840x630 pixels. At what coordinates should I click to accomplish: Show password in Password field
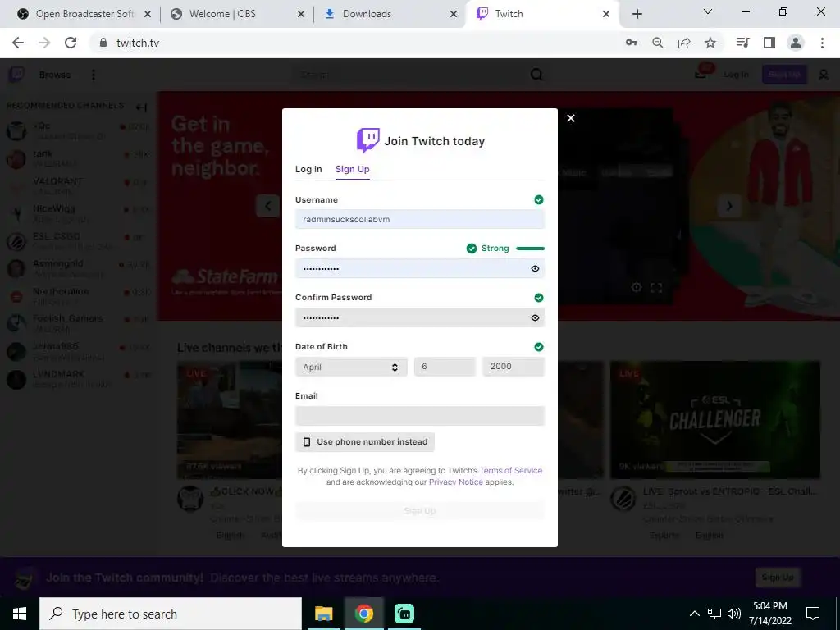[535, 269]
